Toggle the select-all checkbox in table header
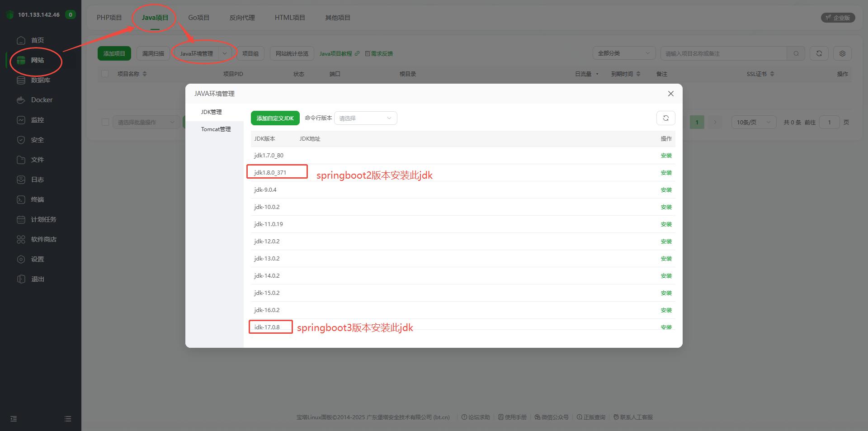The image size is (868, 431). pos(105,74)
